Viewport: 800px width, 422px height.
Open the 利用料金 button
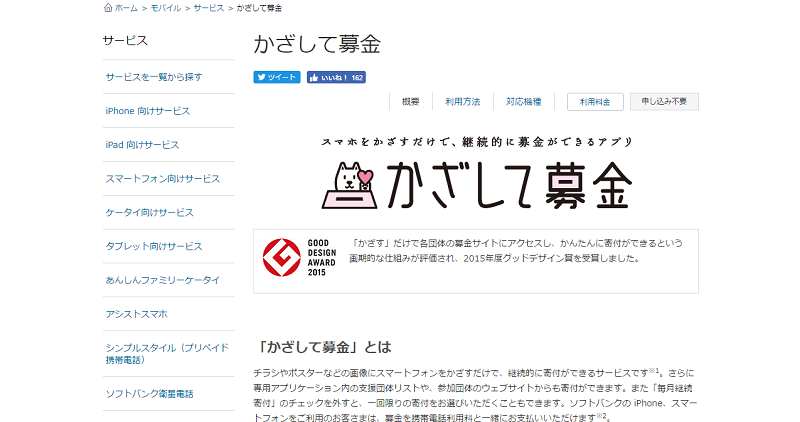coord(595,102)
